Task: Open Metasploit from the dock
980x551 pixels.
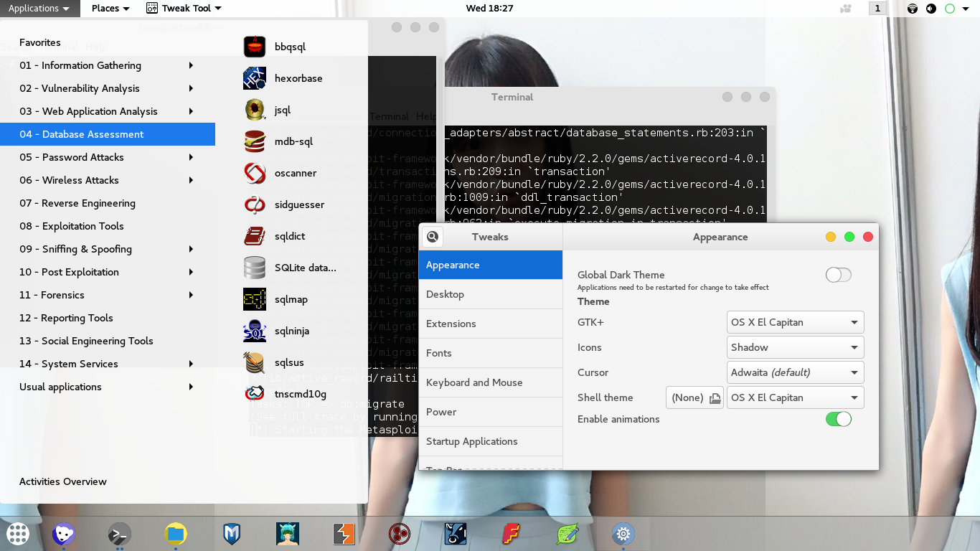Action: pos(232,534)
